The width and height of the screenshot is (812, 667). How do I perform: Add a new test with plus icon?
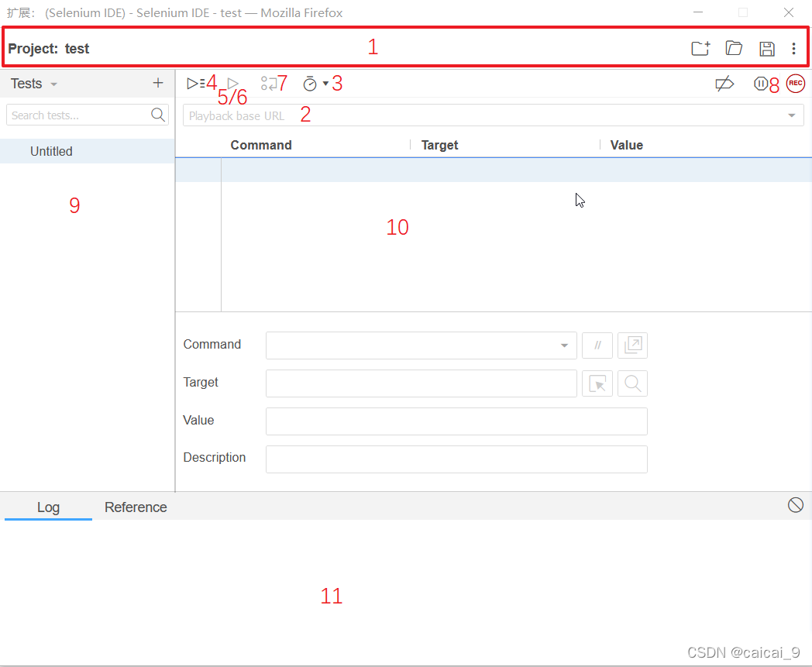(x=158, y=83)
